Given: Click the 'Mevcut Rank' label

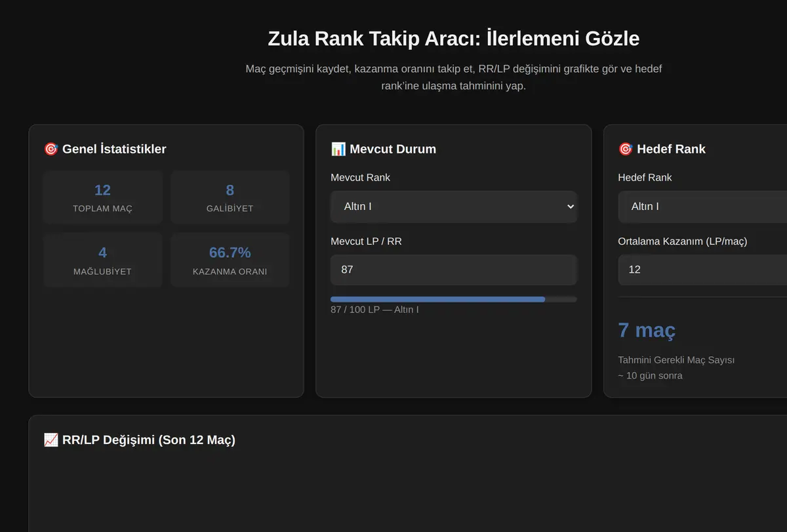Looking at the screenshot, I should click(361, 178).
